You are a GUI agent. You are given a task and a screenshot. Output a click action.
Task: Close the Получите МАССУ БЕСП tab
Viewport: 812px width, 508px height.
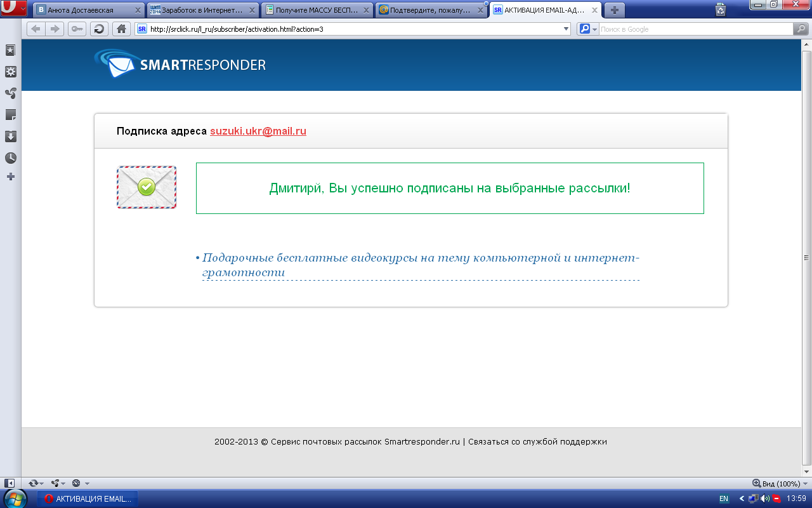[366, 10]
